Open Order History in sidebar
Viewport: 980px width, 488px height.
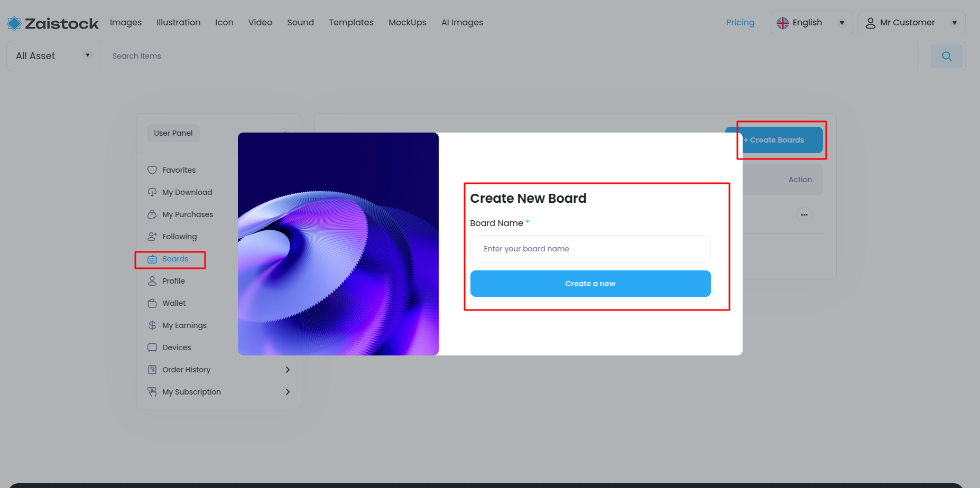(186, 370)
